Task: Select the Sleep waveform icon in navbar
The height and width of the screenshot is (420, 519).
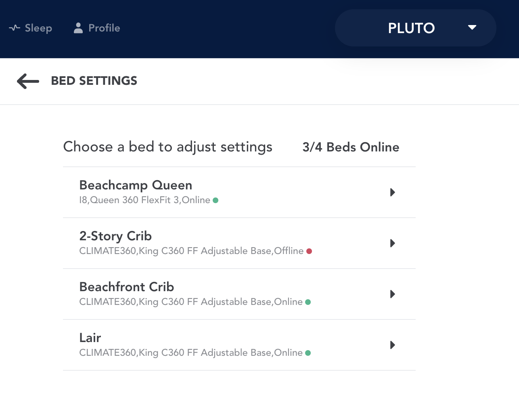Action: pyautogui.click(x=15, y=28)
